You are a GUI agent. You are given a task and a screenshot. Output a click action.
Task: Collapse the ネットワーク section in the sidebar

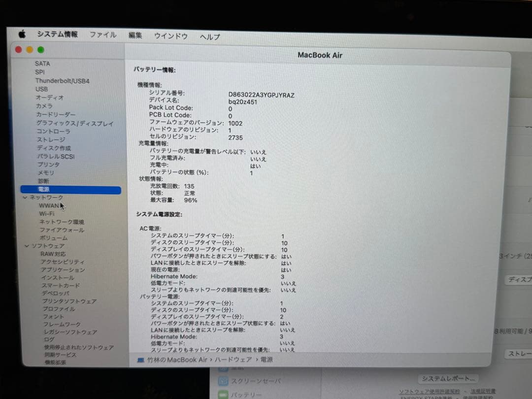(x=24, y=197)
